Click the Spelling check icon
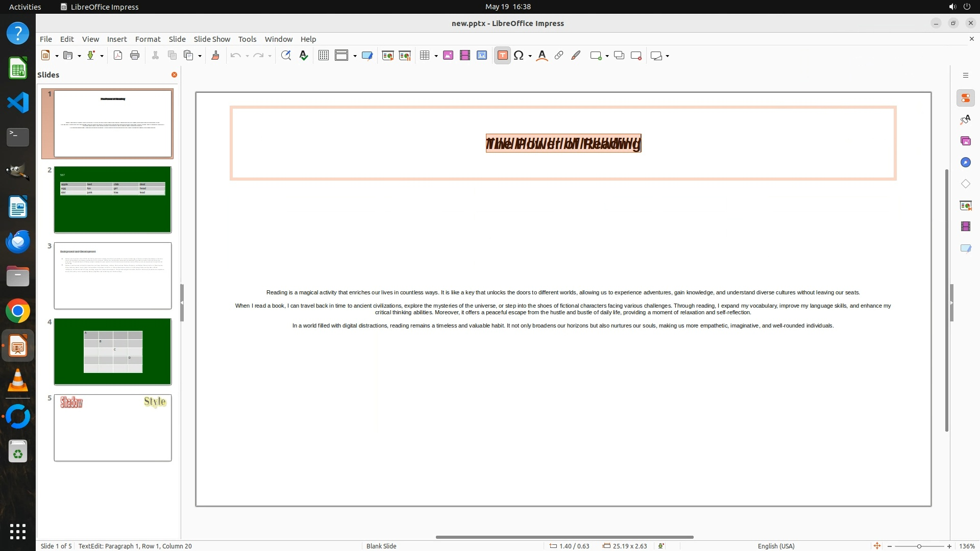This screenshot has width=980, height=551. pyautogui.click(x=304, y=56)
